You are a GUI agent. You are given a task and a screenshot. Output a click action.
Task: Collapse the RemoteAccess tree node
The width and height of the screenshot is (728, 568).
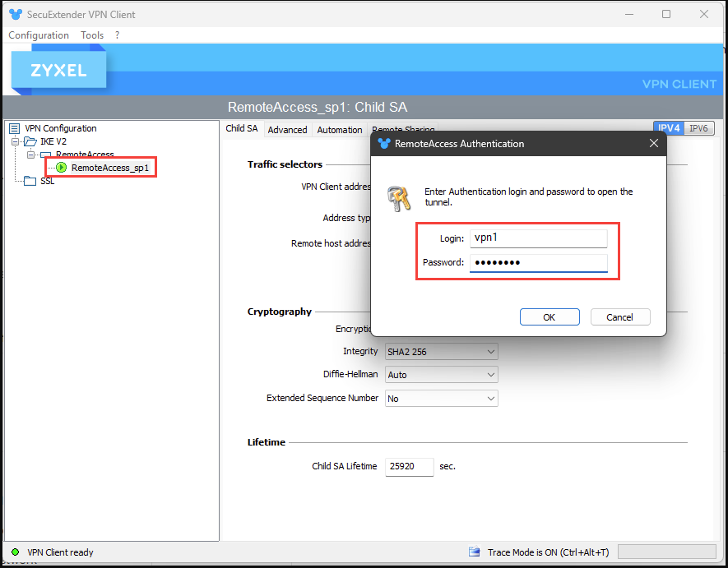(30, 155)
